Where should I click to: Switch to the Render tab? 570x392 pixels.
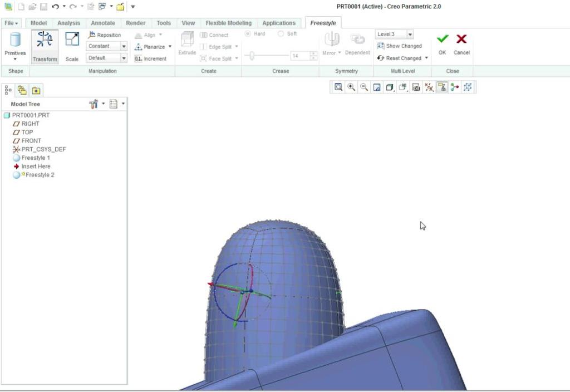point(136,23)
